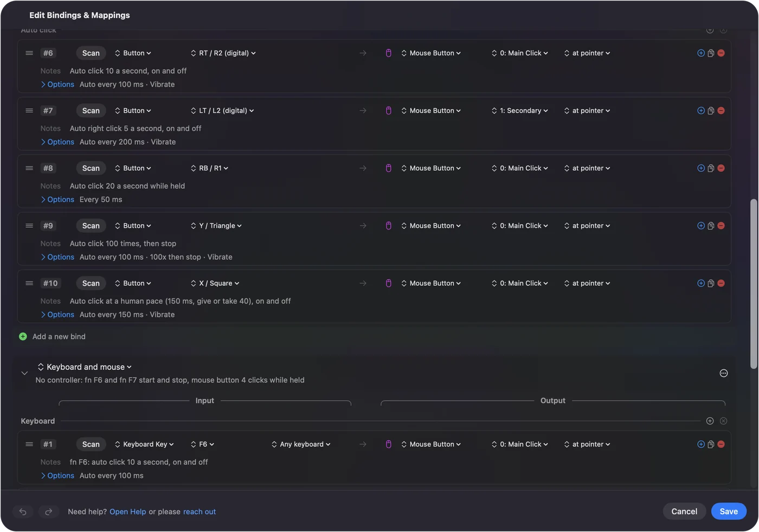This screenshot has height=532, width=759.
Task: Open bind #10's at pointer dropdown
Action: click(587, 283)
